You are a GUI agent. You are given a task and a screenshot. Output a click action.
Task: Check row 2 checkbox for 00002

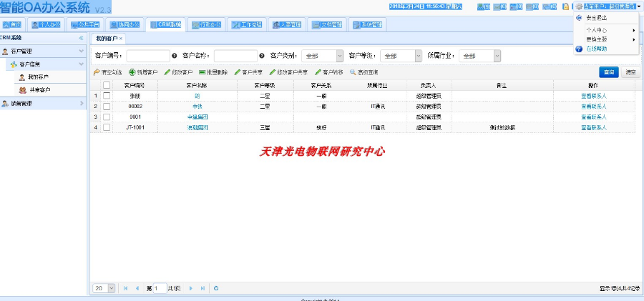pos(107,107)
